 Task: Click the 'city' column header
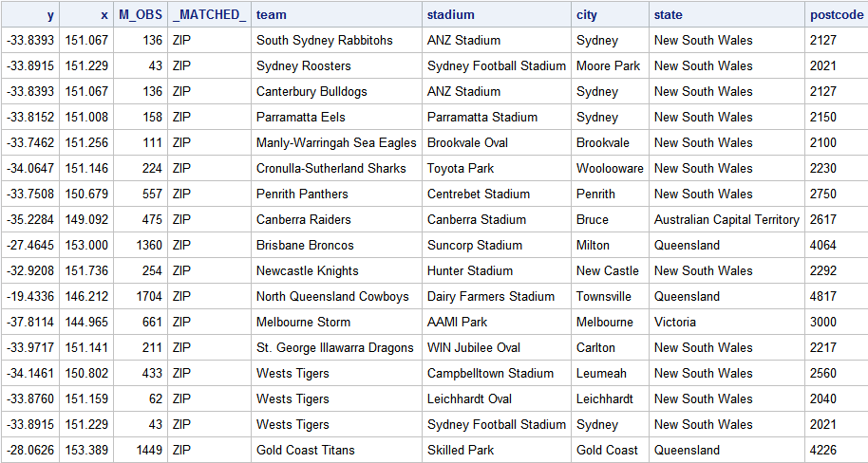coord(587,14)
